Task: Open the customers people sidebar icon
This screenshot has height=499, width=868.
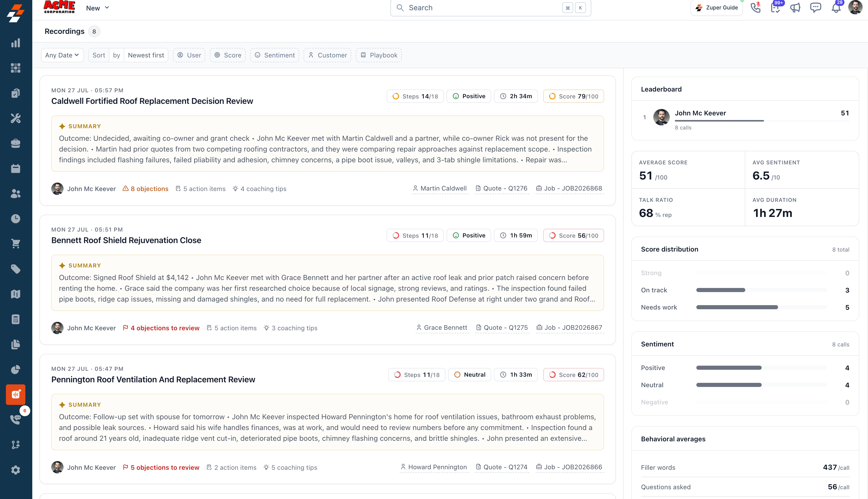Action: pyautogui.click(x=16, y=194)
